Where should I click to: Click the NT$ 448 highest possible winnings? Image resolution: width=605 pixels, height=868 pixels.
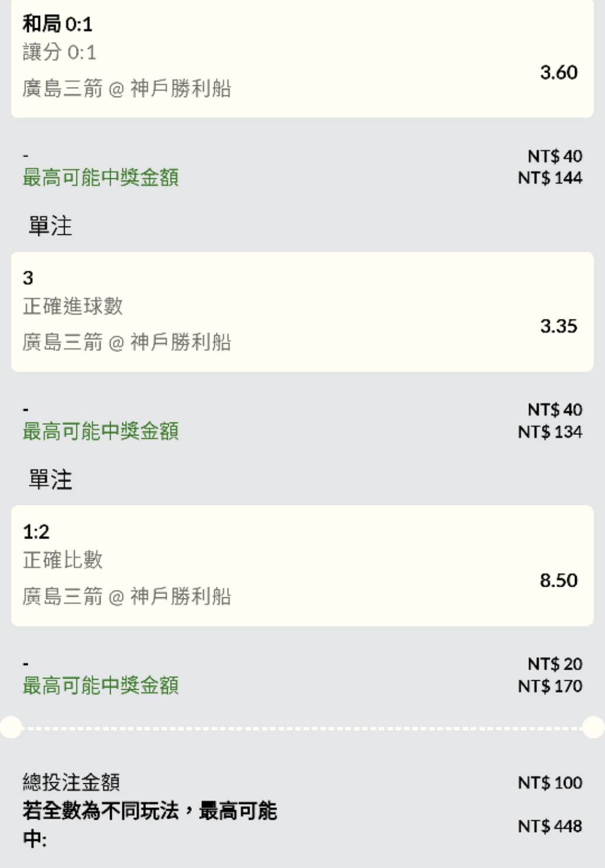coord(550,826)
